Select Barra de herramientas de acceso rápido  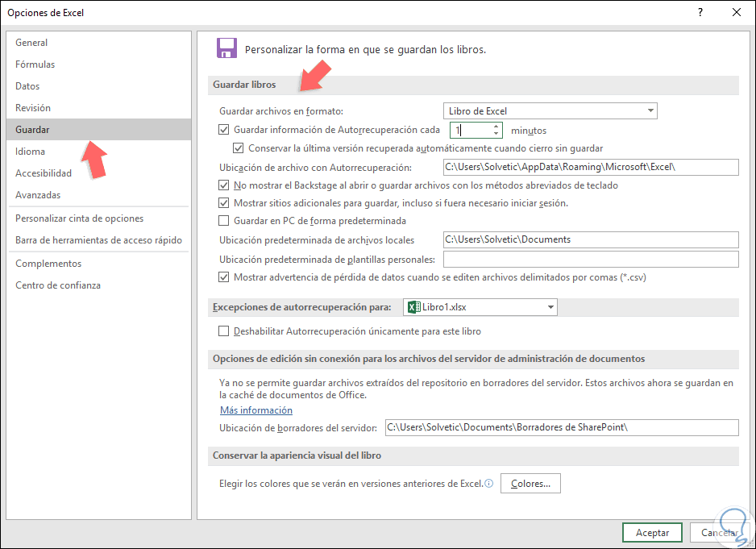click(99, 239)
